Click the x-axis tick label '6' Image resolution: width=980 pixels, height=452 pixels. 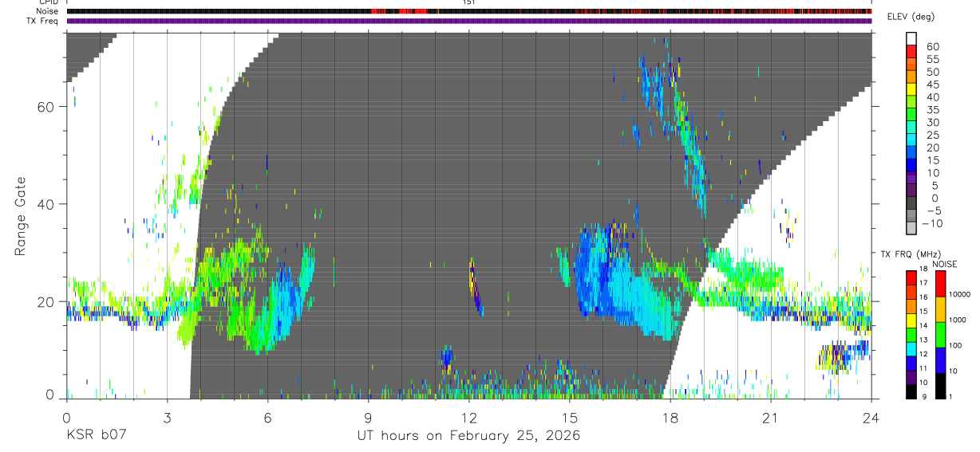coord(267,418)
